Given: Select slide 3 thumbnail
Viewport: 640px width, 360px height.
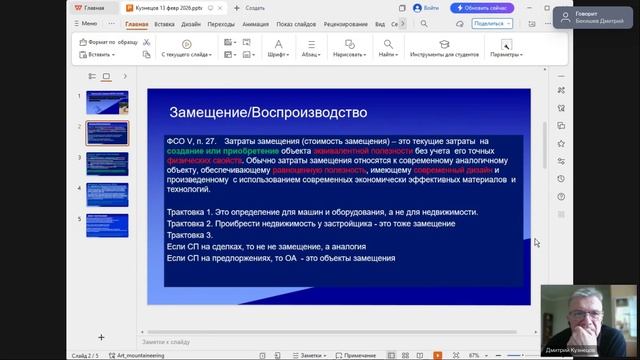Looking at the screenshot, I should pos(107,164).
